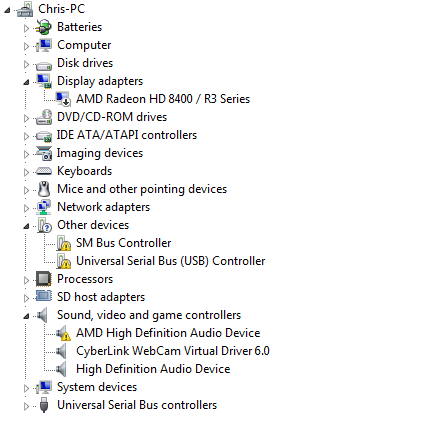Expand the Processors node
Image resolution: width=425 pixels, height=441 pixels.
[x=26, y=280]
